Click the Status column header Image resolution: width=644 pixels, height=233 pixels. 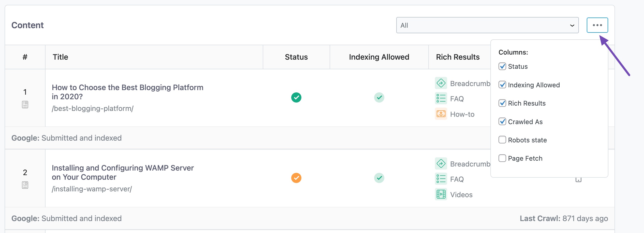tap(296, 57)
